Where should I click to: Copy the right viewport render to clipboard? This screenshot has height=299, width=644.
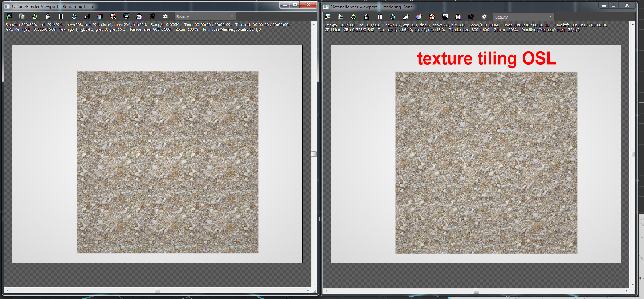(x=341, y=17)
